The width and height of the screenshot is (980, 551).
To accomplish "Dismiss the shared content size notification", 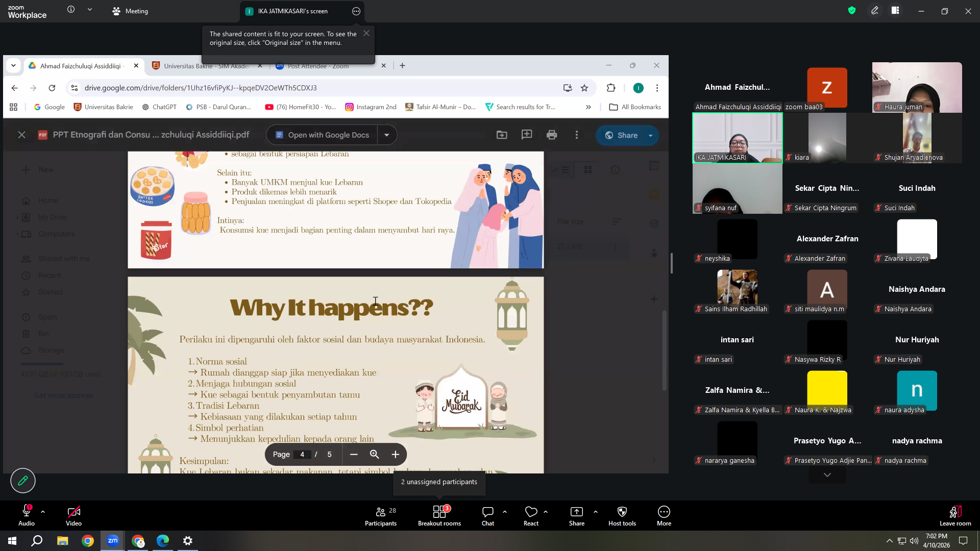I will [x=366, y=33].
